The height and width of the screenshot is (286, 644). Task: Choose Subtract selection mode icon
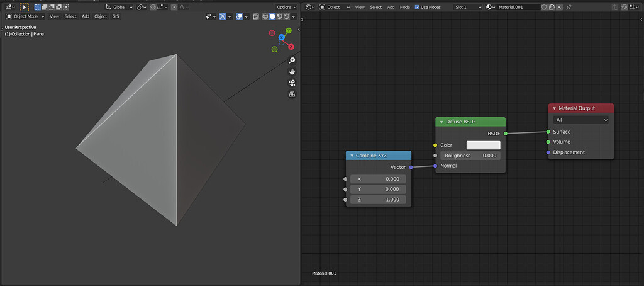coord(52,7)
